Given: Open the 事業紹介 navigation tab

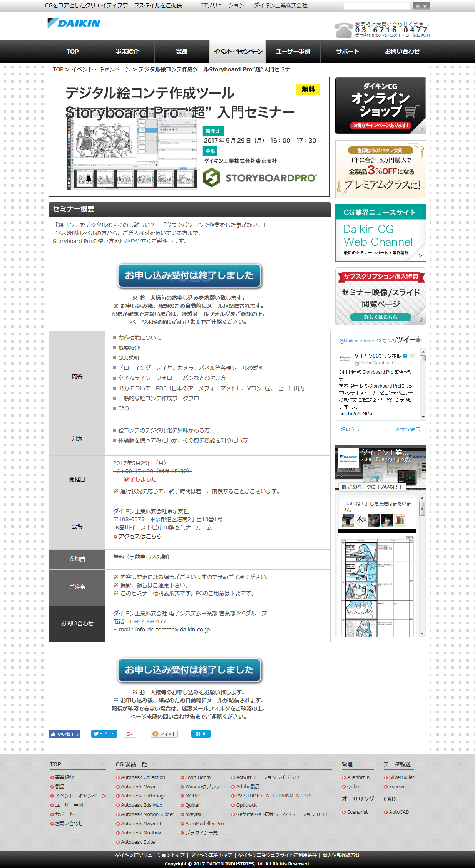Looking at the screenshot, I should 127,52.
